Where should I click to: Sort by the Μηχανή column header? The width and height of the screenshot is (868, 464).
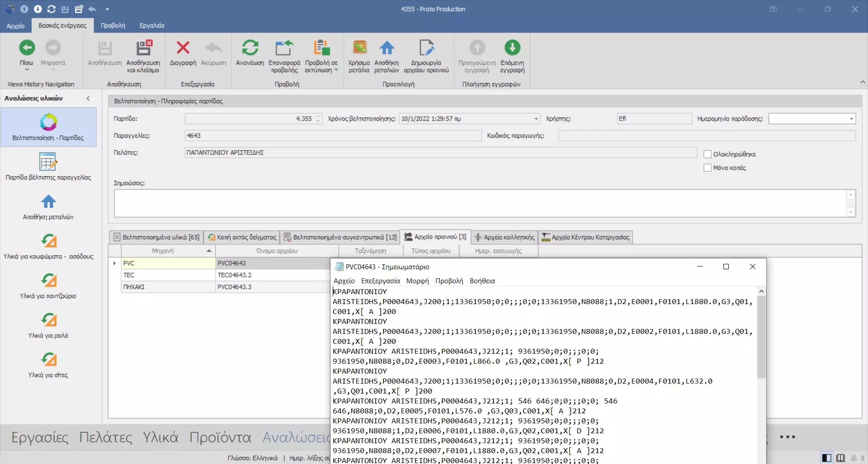[x=163, y=251]
